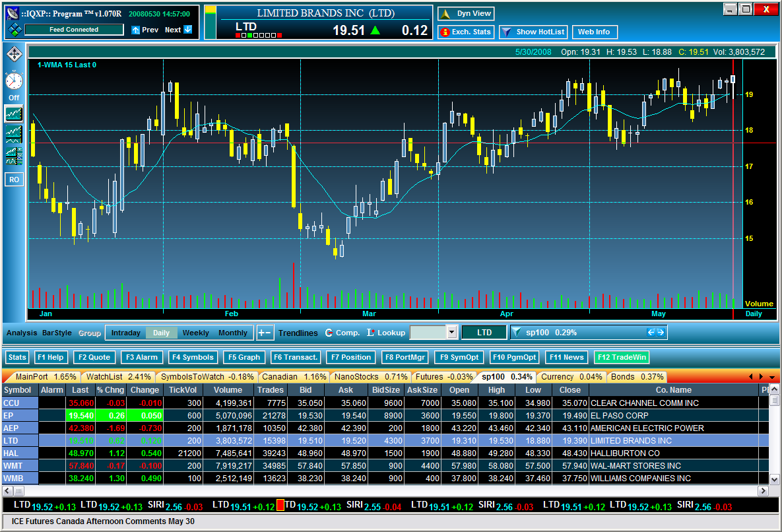
Task: Click the Lookup symbol icon
Action: tap(371, 333)
